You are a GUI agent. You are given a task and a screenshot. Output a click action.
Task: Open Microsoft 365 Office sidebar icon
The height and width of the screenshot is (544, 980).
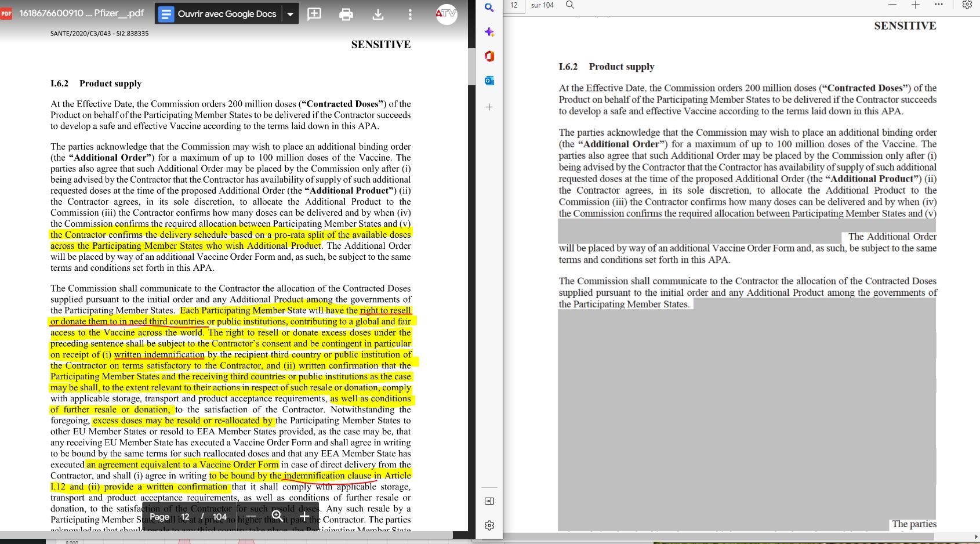[489, 56]
